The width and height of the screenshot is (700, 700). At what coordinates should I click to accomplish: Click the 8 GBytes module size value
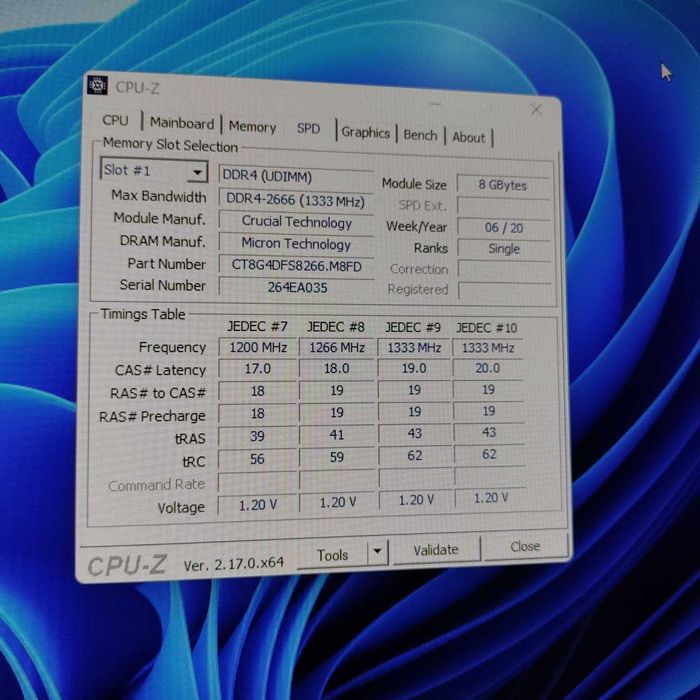pos(503,185)
